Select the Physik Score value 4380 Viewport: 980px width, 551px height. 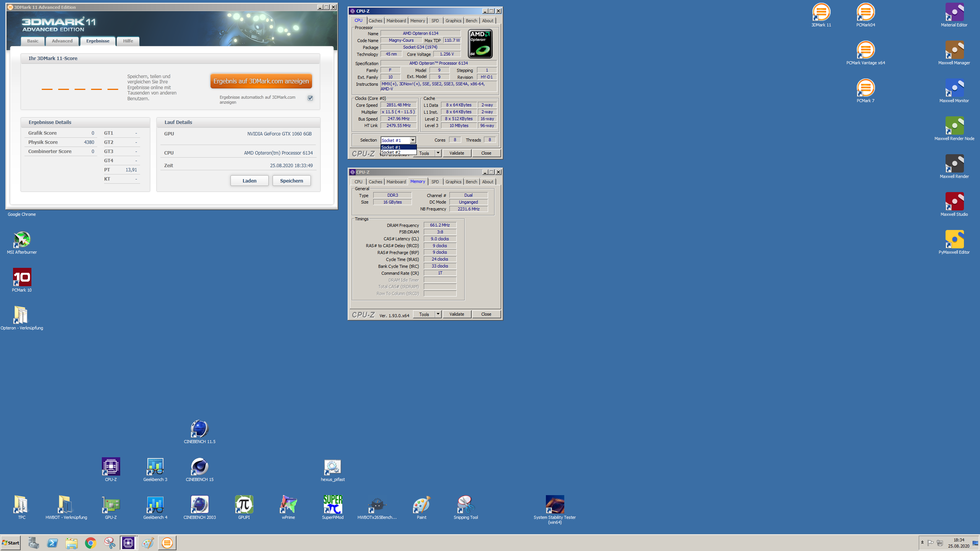[x=89, y=142]
